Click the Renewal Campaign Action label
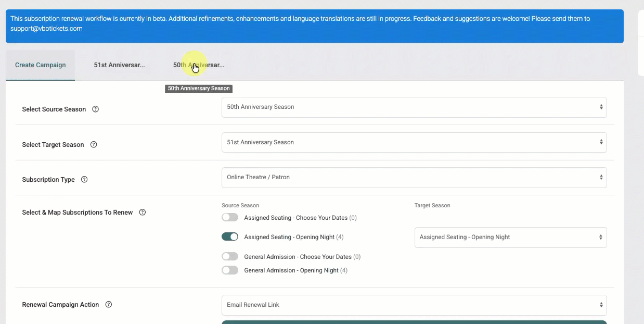 60,305
